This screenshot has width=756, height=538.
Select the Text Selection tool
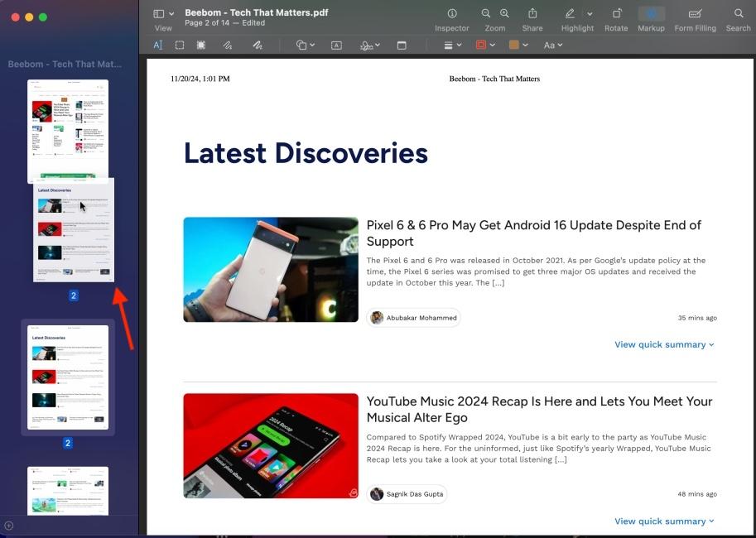(x=157, y=45)
